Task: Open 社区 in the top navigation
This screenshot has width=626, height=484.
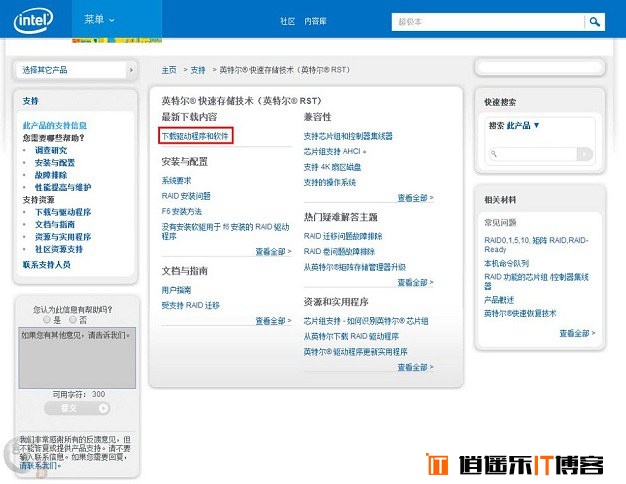Action: click(287, 22)
